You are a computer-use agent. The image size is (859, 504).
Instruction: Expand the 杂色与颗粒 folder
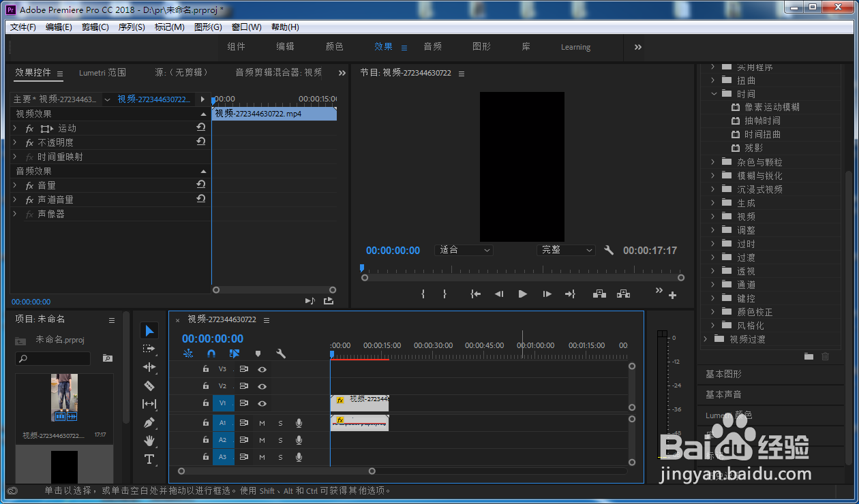(713, 162)
